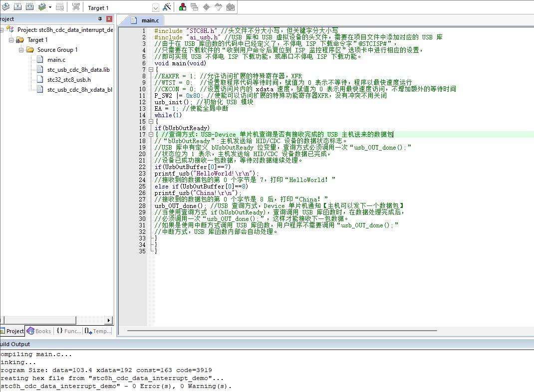Screen dimensions: 534x392
Task: Select the stc_usb_cdc_8h_xdata file in the tree
Action: [x=80, y=89]
